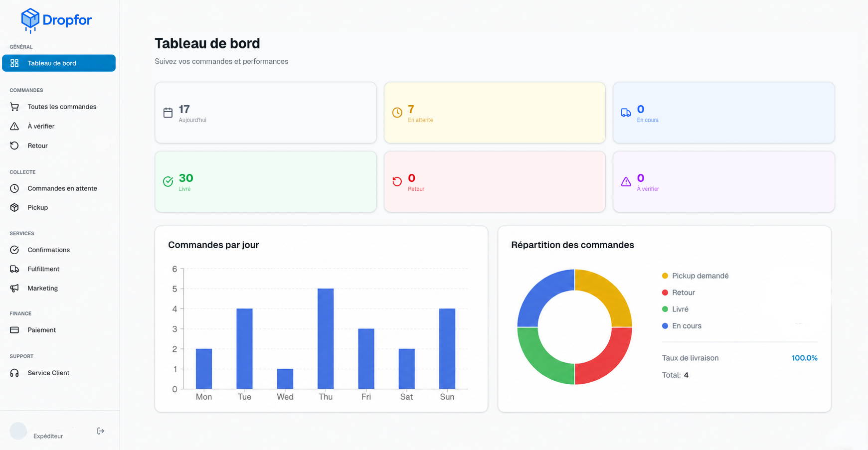Click the red Retour legend dot

point(665,293)
